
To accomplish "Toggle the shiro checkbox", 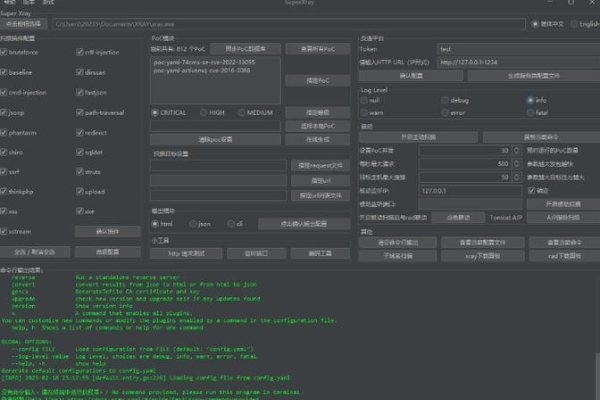I will click(x=3, y=152).
